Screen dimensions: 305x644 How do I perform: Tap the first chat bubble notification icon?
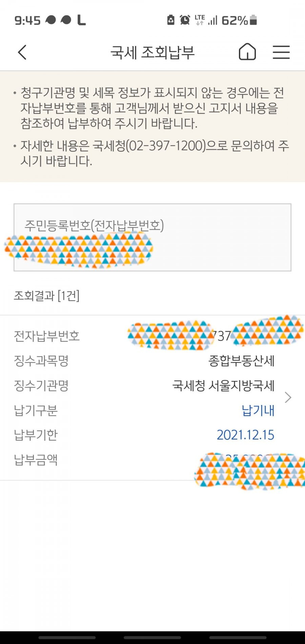pyautogui.click(x=50, y=20)
